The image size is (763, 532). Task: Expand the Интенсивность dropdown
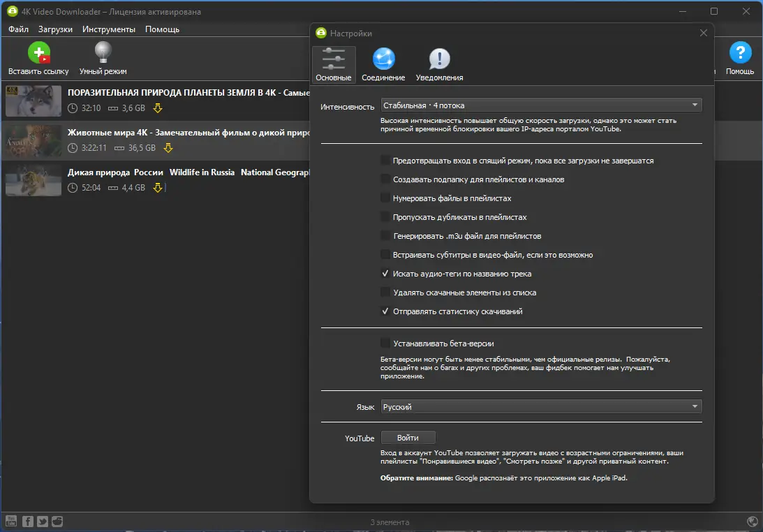tap(541, 105)
